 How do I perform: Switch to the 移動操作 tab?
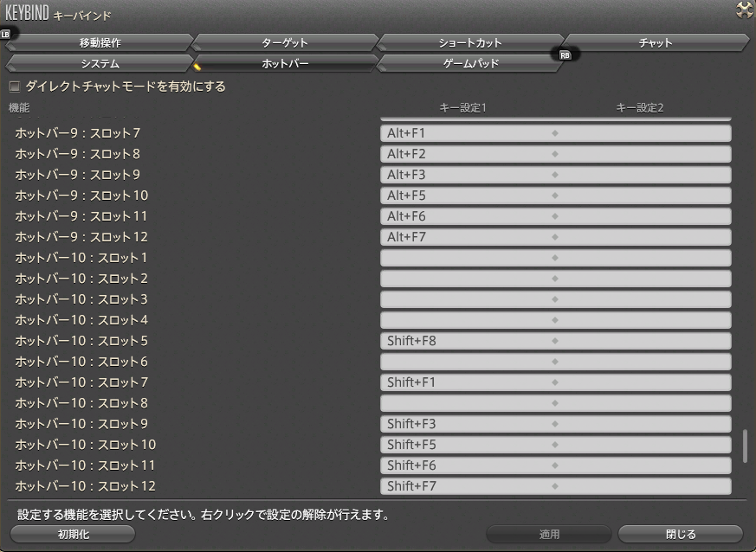click(100, 41)
